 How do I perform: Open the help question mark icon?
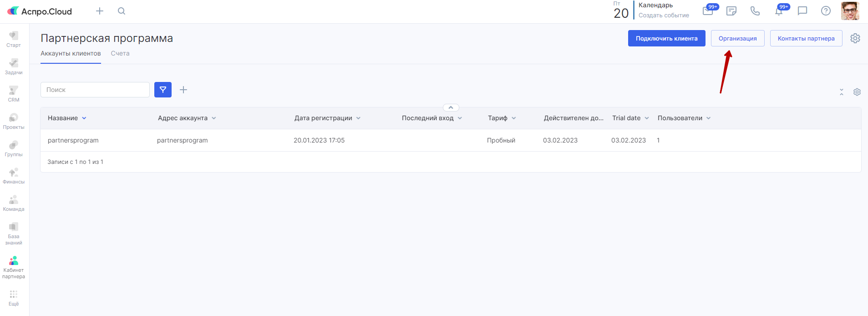pyautogui.click(x=826, y=11)
